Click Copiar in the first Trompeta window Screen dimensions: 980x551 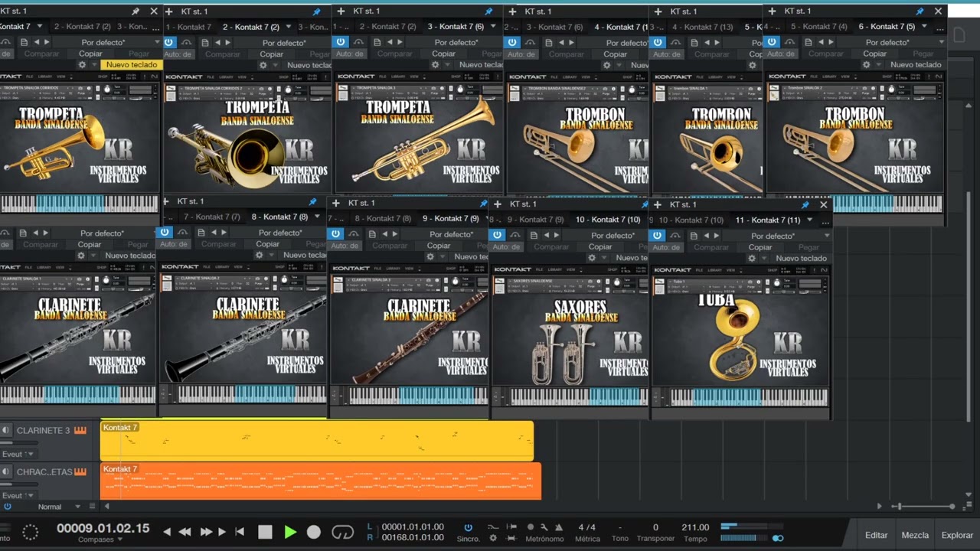pos(90,54)
